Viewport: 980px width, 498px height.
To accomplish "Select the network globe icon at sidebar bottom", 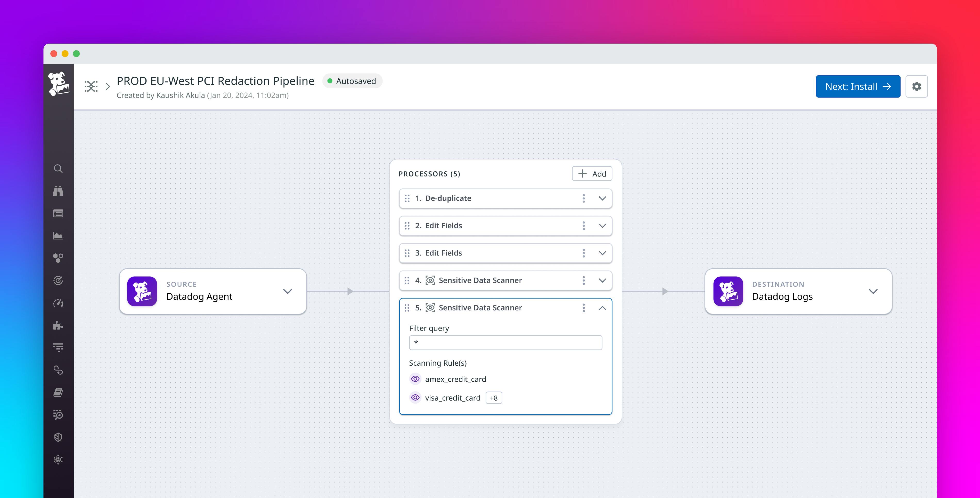I will pos(58,460).
